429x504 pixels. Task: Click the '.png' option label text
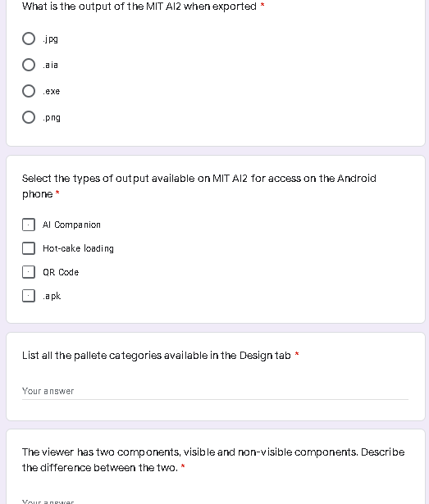pyautogui.click(x=52, y=118)
